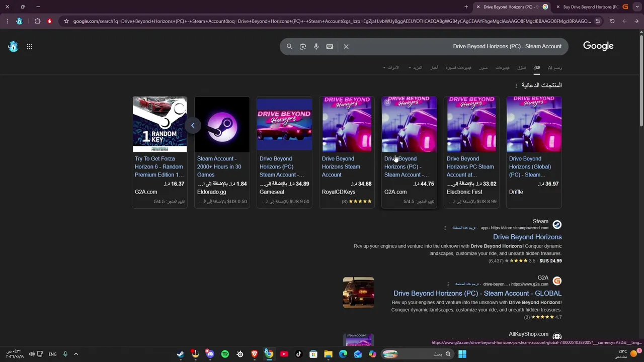Open the Try To Get Forza Horizon 6 product
The height and width of the screenshot is (362, 644).
(x=159, y=166)
